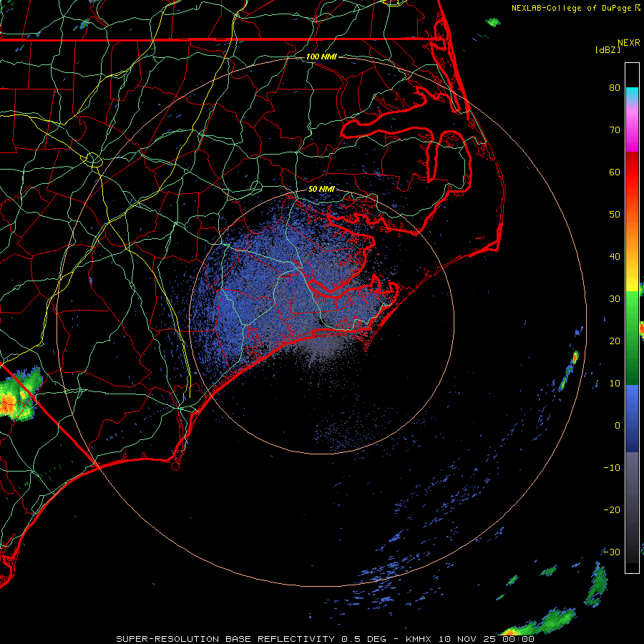Image resolution: width=644 pixels, height=644 pixels.
Task: Click the 60 value on the dBZ scale
Action: pyautogui.click(x=615, y=172)
